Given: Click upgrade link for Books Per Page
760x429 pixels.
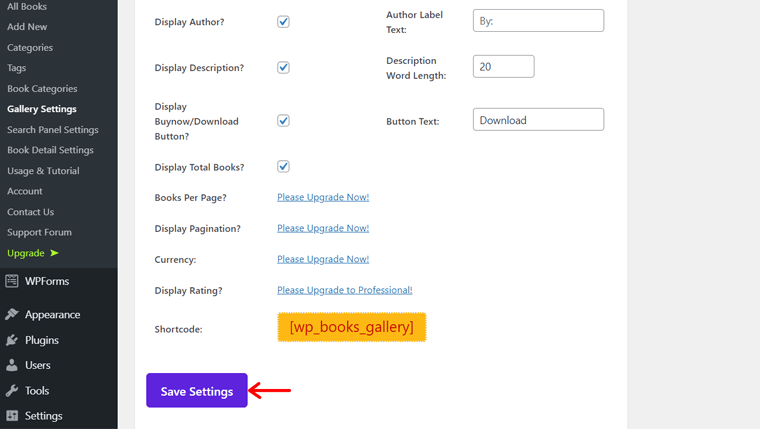Looking at the screenshot, I should coord(323,197).
